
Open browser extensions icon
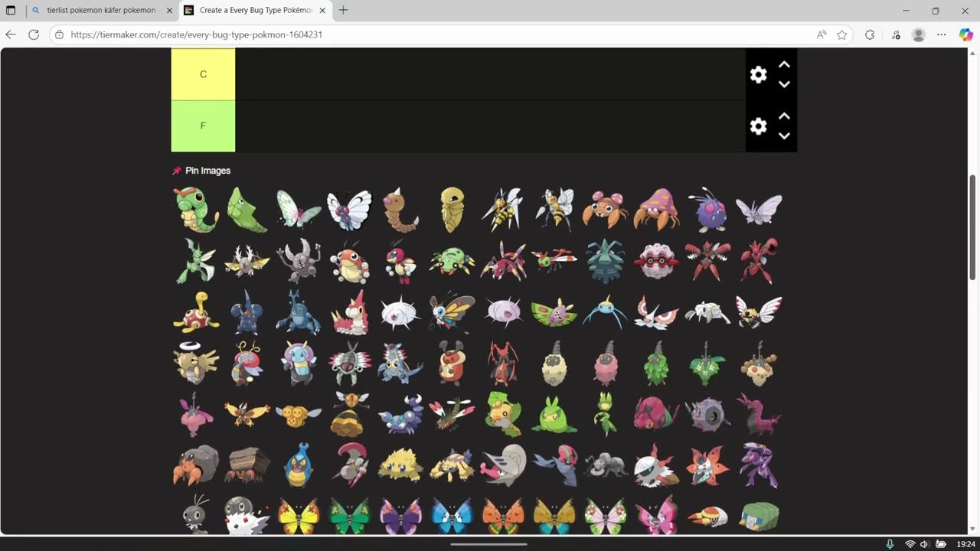pos(870,34)
